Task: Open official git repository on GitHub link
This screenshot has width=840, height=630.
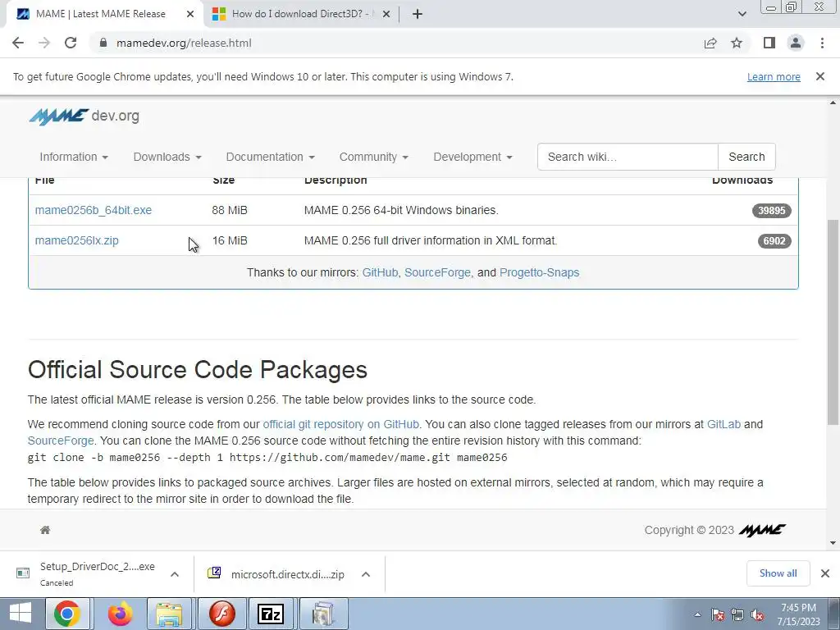Action: tap(340, 424)
